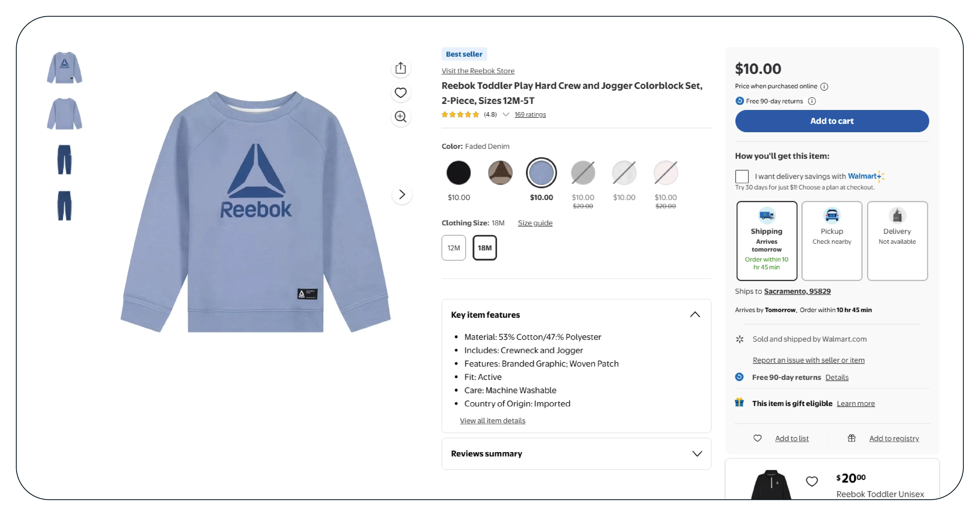View the first navy jogger thumbnail
The width and height of the screenshot is (980, 516).
tap(64, 160)
